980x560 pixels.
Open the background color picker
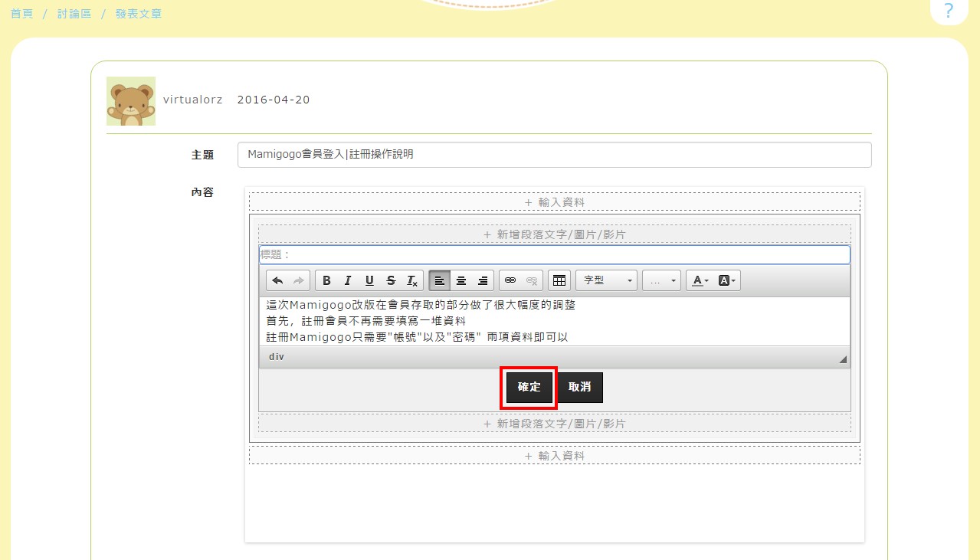(727, 280)
